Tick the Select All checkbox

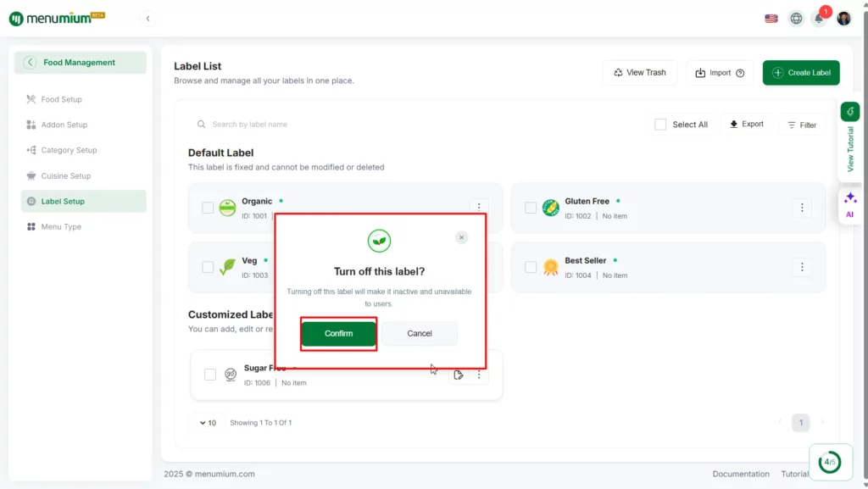click(660, 125)
